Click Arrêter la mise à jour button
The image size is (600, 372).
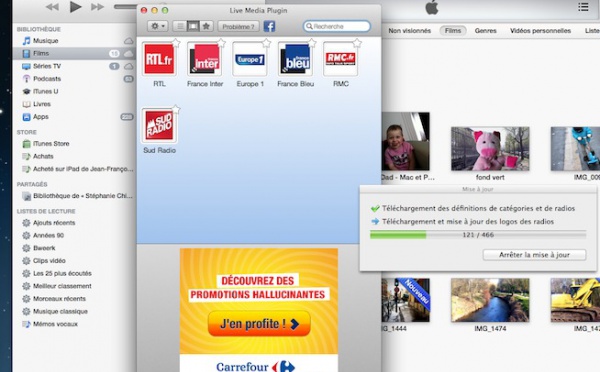(534, 255)
